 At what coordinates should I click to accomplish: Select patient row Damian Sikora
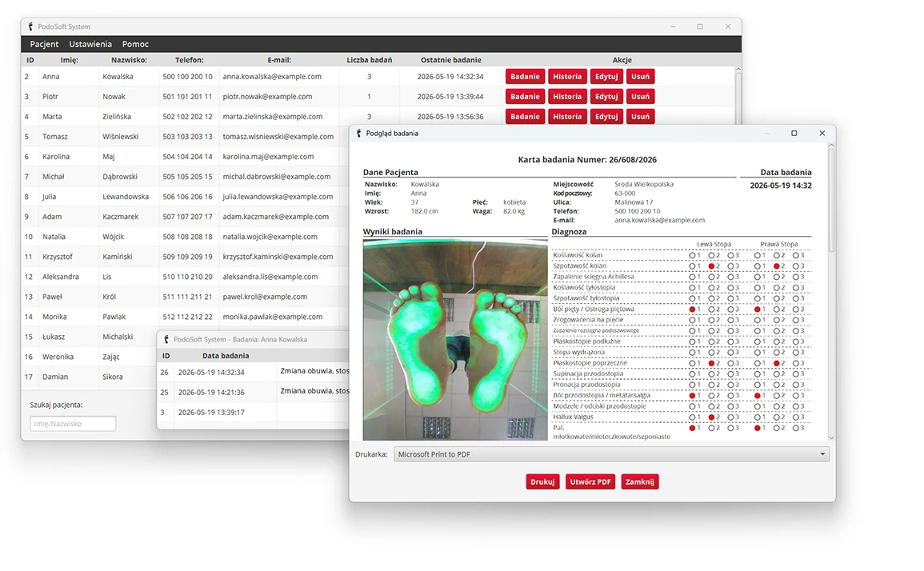88,377
